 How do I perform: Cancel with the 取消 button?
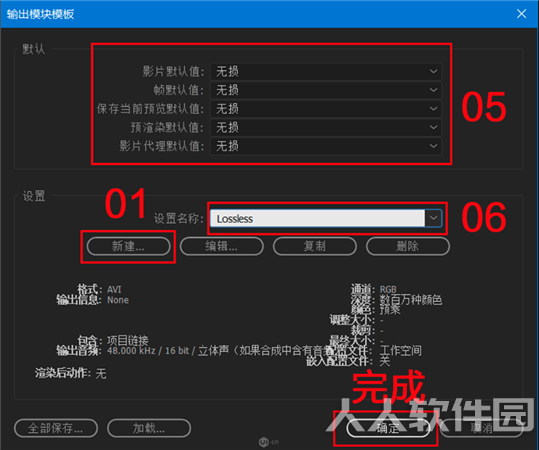pos(481,428)
